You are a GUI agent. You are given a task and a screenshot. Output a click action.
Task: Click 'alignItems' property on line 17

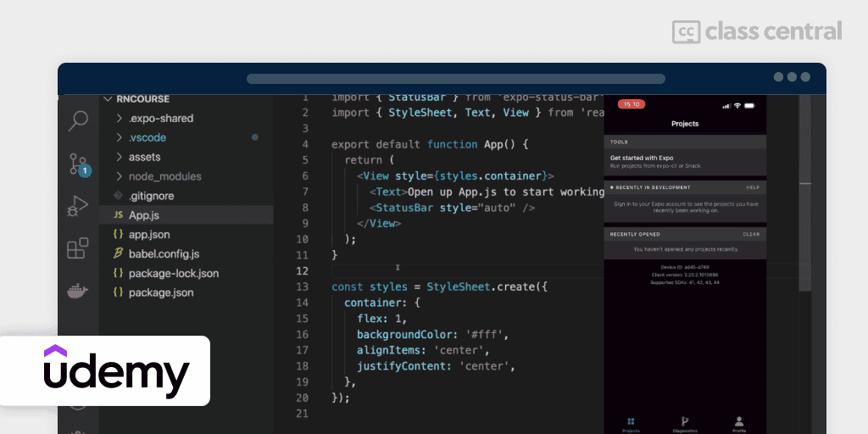pyautogui.click(x=388, y=350)
